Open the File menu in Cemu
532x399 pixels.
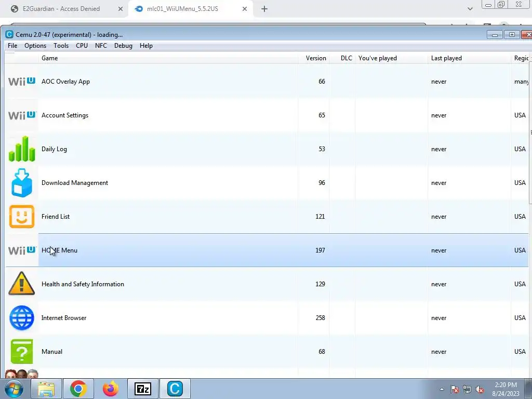(x=12, y=46)
